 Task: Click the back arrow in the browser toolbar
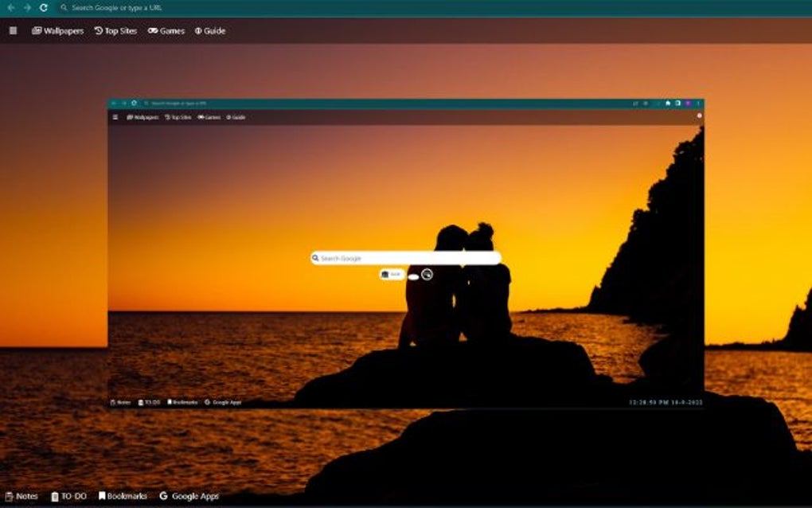(10, 8)
